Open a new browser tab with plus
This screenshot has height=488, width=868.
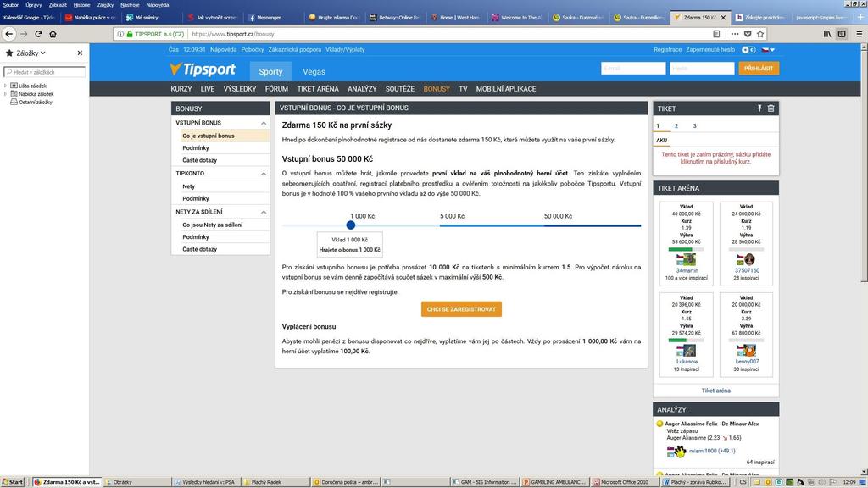pos(860,17)
